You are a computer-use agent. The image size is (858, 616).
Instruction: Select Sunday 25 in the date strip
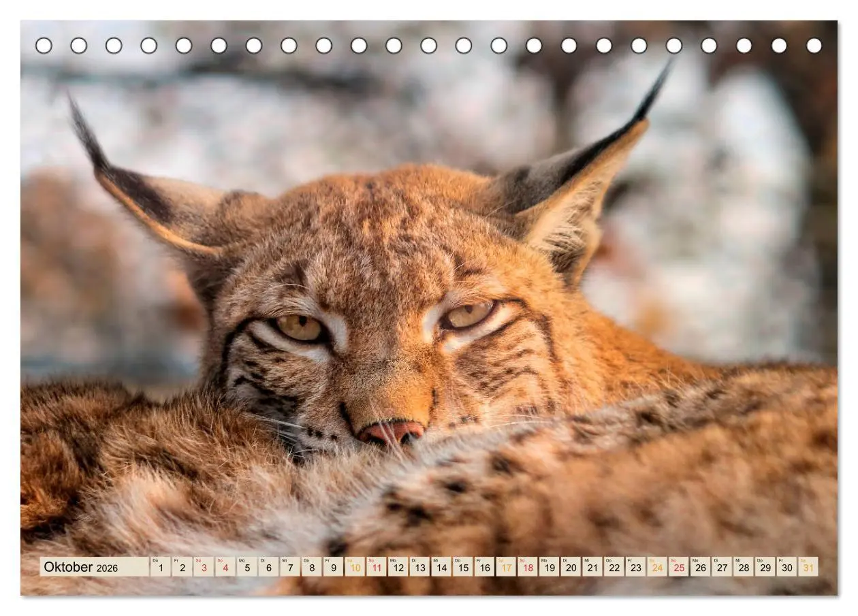pyautogui.click(x=680, y=566)
